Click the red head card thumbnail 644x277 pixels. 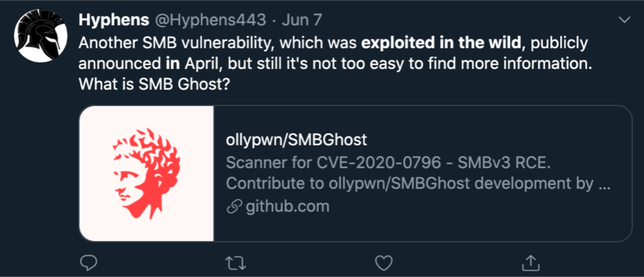pyautogui.click(x=147, y=173)
